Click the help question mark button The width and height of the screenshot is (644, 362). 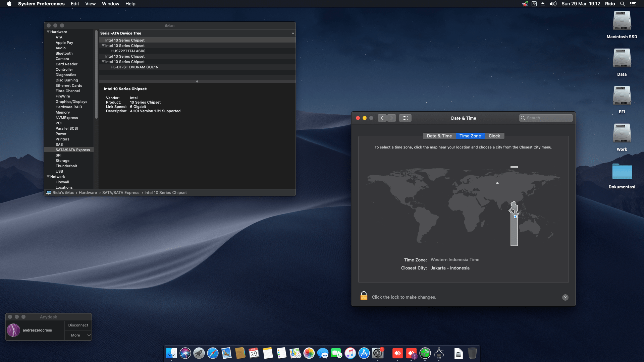565,297
